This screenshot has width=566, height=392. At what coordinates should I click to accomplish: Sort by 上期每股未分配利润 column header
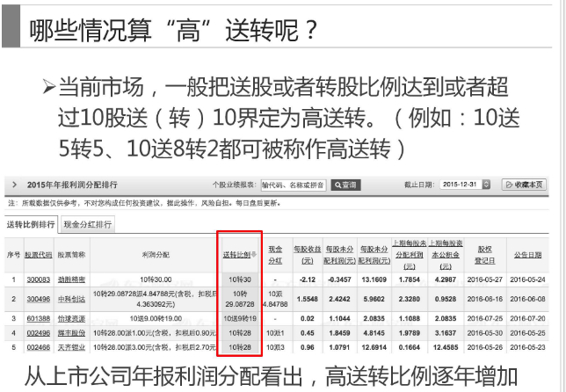click(410, 255)
